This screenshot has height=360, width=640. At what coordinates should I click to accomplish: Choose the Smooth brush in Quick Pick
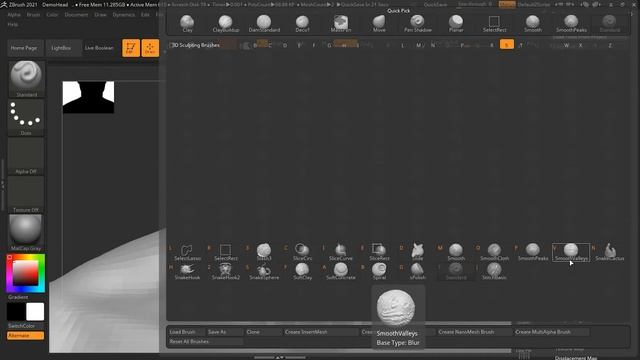(533, 23)
